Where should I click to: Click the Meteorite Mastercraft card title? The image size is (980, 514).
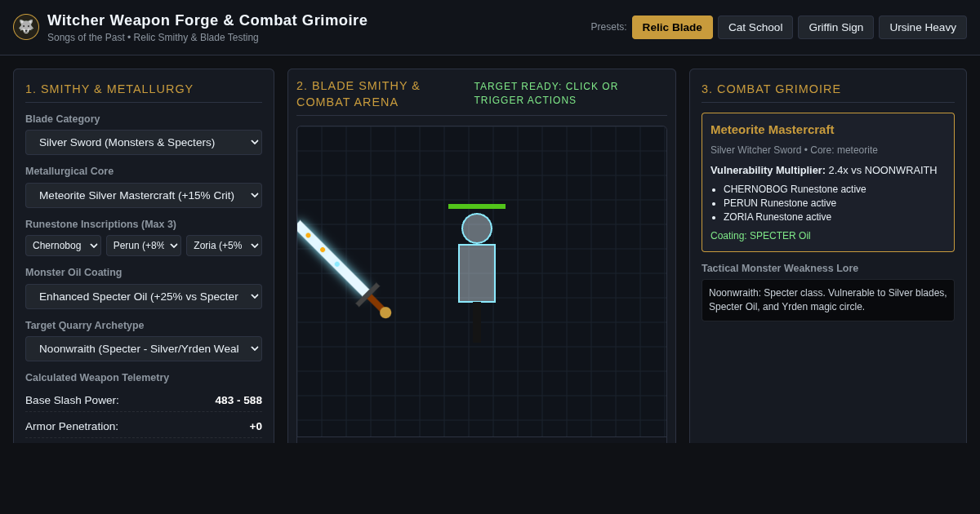click(x=772, y=129)
